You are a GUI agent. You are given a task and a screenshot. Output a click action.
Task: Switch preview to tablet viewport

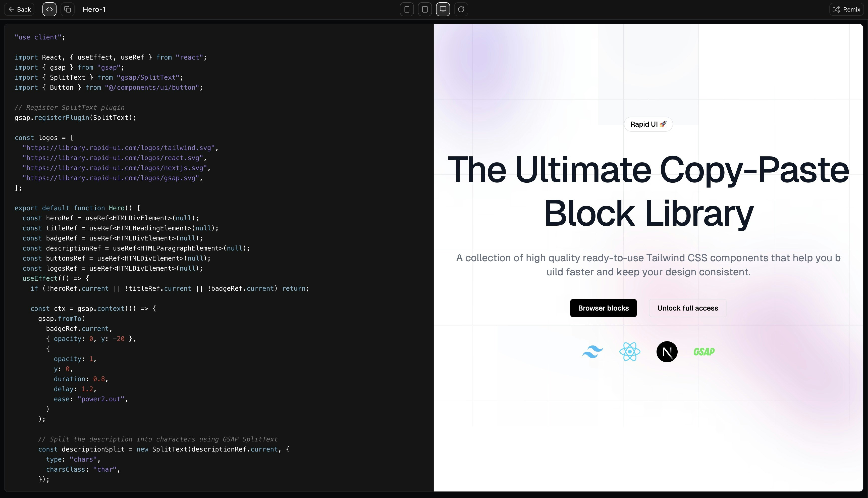pos(425,9)
